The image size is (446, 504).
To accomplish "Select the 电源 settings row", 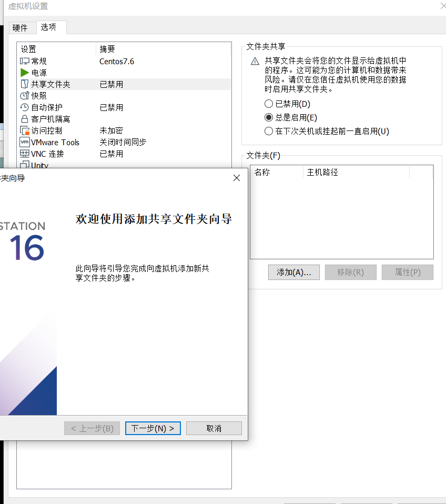I will (124, 73).
